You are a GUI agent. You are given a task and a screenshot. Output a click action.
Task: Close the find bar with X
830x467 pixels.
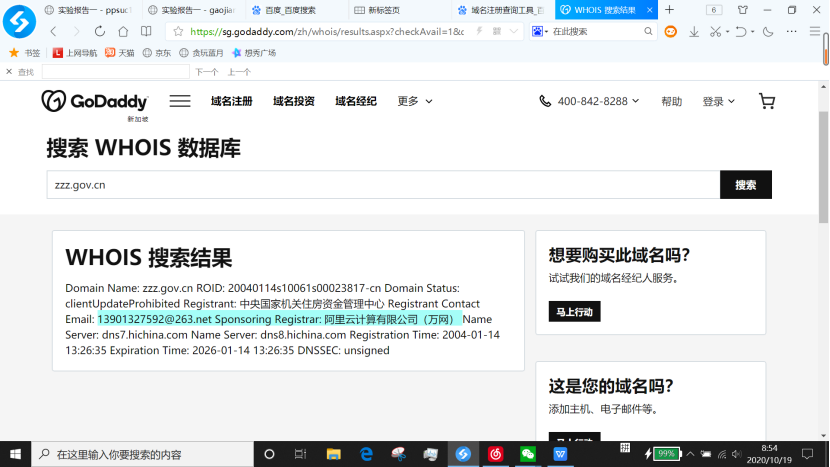9,71
